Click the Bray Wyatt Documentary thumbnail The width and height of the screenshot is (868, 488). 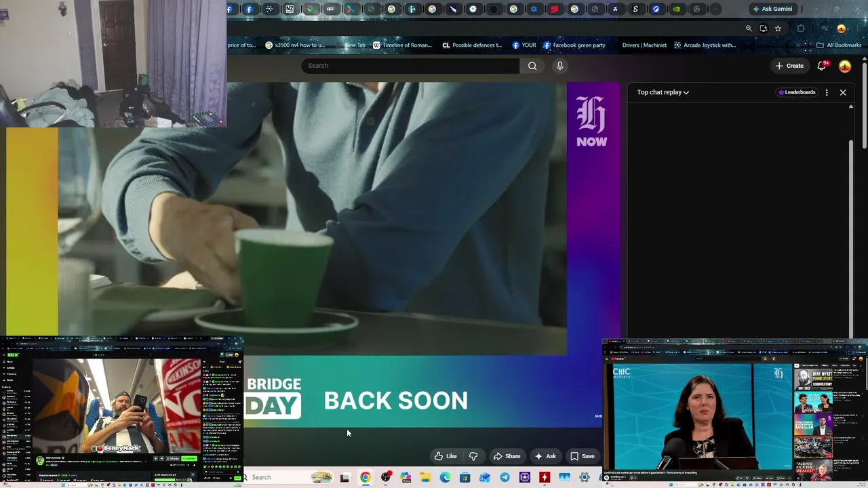tap(813, 379)
